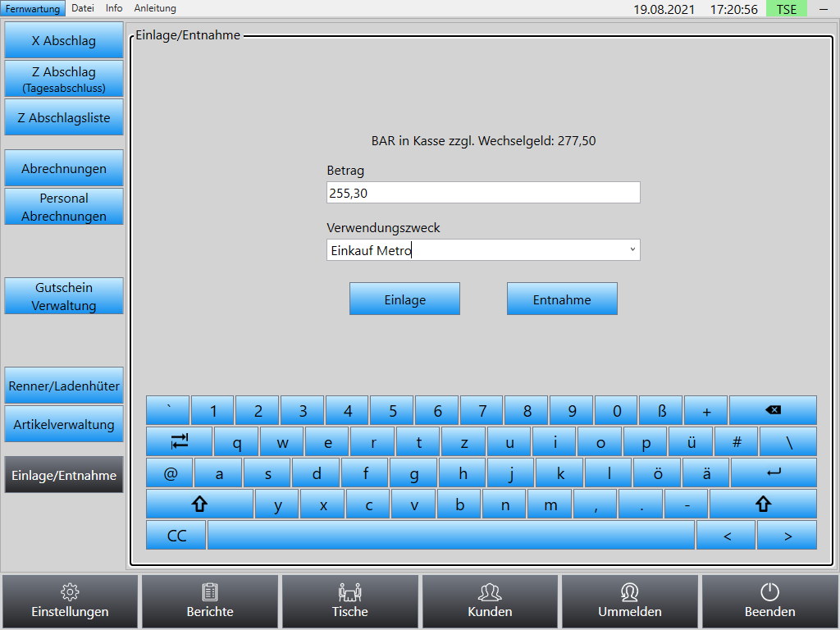Click the backspace key on on-screen keyboard
This screenshot has height=630, width=840.
(x=773, y=410)
